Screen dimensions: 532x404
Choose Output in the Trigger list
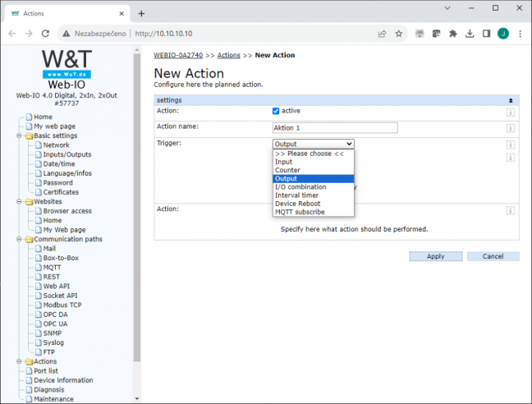[313, 179]
